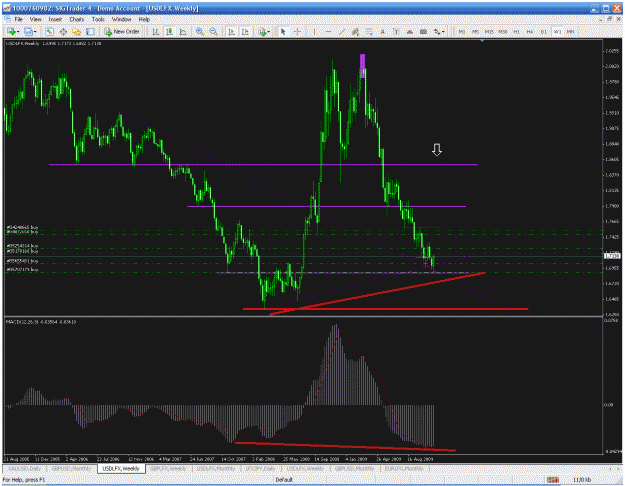Switch to the GBPLFX,Weekly chart tab
625x486 pixels.
point(169,469)
